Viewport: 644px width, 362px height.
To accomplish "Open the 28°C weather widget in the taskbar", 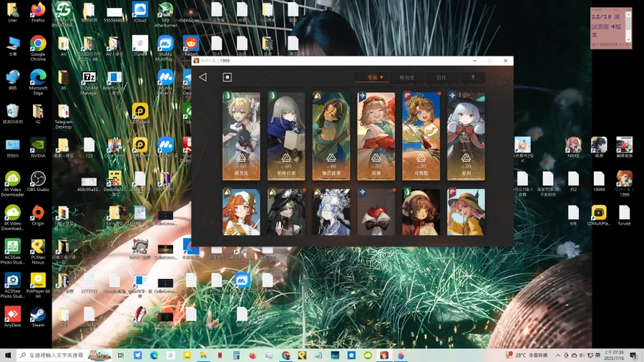I will pyautogui.click(x=527, y=356).
